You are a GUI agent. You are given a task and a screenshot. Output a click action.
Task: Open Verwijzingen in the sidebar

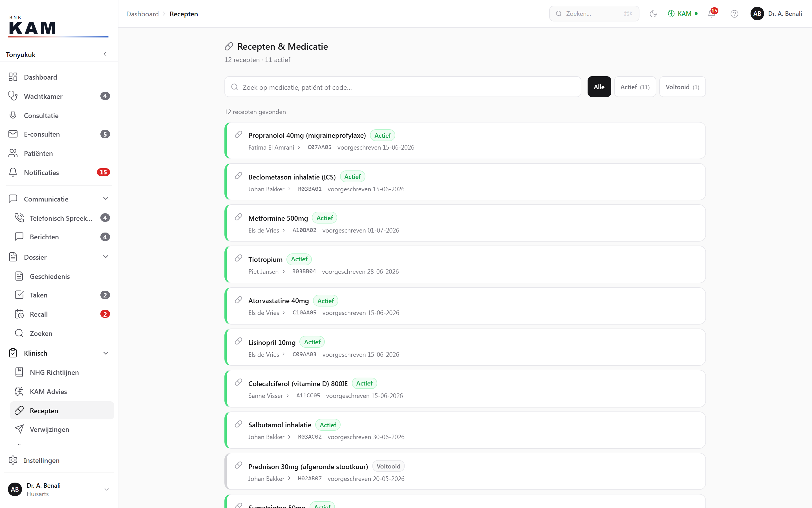pyautogui.click(x=62, y=429)
